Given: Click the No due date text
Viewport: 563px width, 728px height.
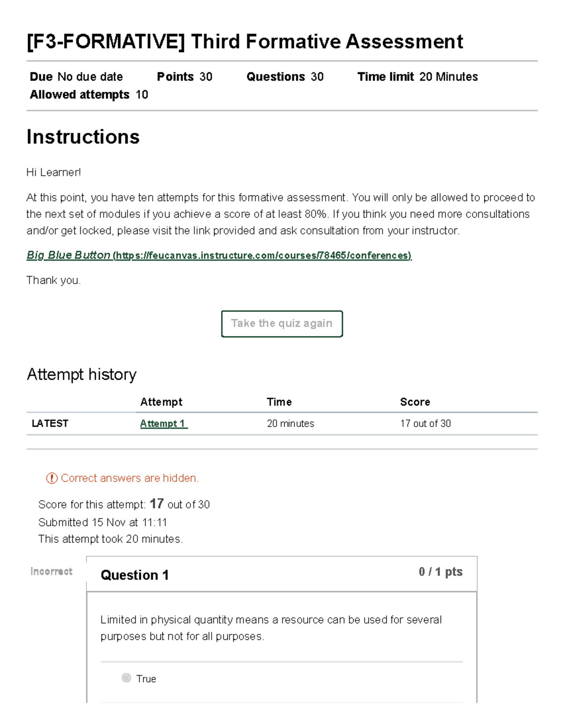Looking at the screenshot, I should (x=89, y=76).
